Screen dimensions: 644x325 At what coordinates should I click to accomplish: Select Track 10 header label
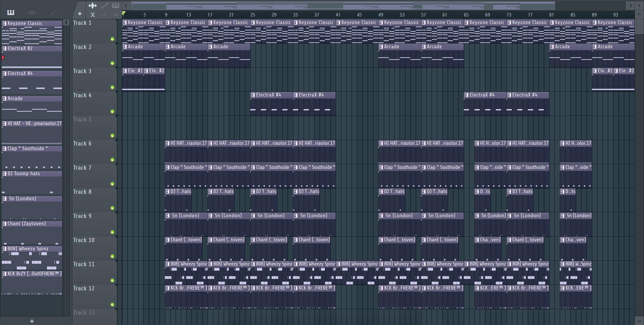(84, 240)
